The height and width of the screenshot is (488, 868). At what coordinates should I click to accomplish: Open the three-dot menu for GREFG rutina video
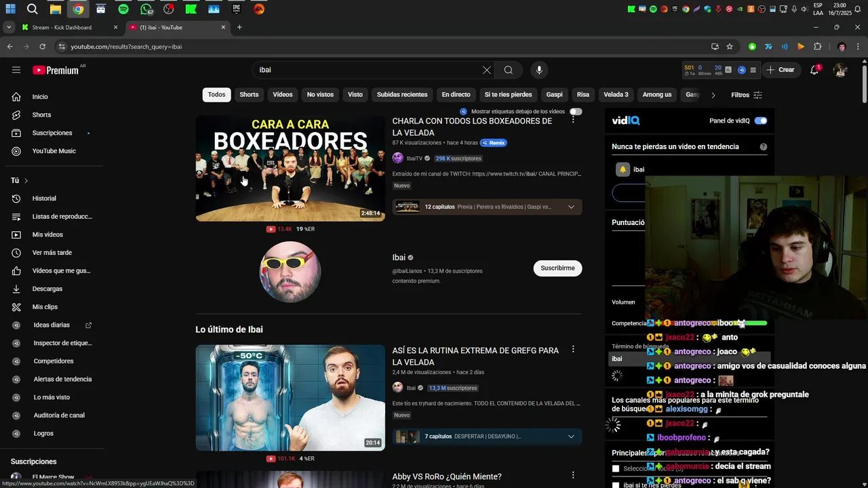[x=573, y=349]
